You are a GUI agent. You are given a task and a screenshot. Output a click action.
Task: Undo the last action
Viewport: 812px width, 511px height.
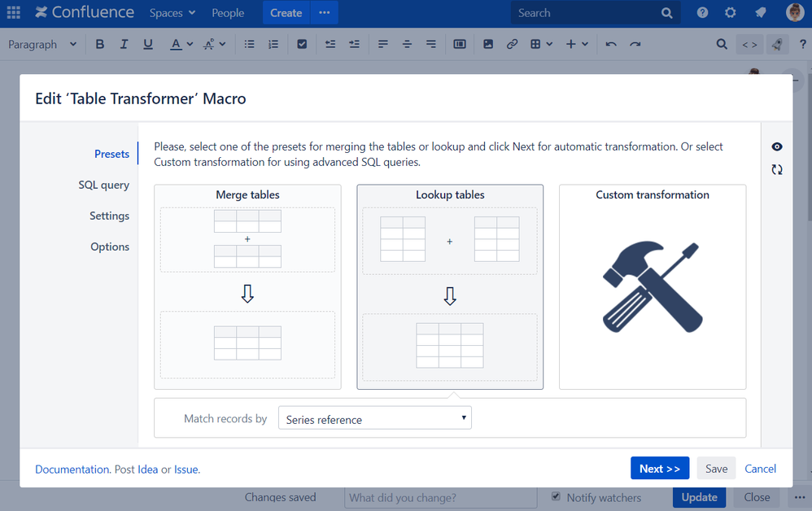coord(611,44)
